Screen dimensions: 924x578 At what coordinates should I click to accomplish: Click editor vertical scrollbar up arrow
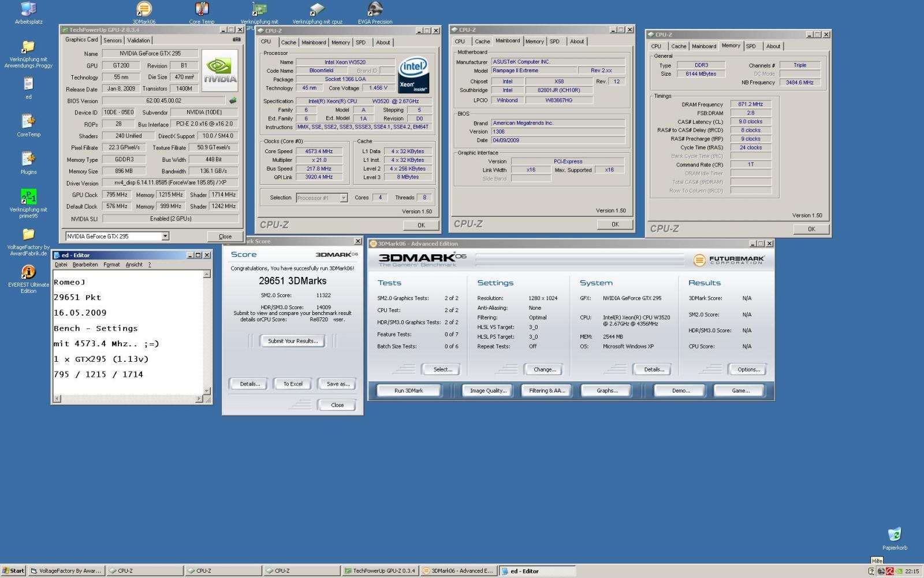[x=207, y=275]
